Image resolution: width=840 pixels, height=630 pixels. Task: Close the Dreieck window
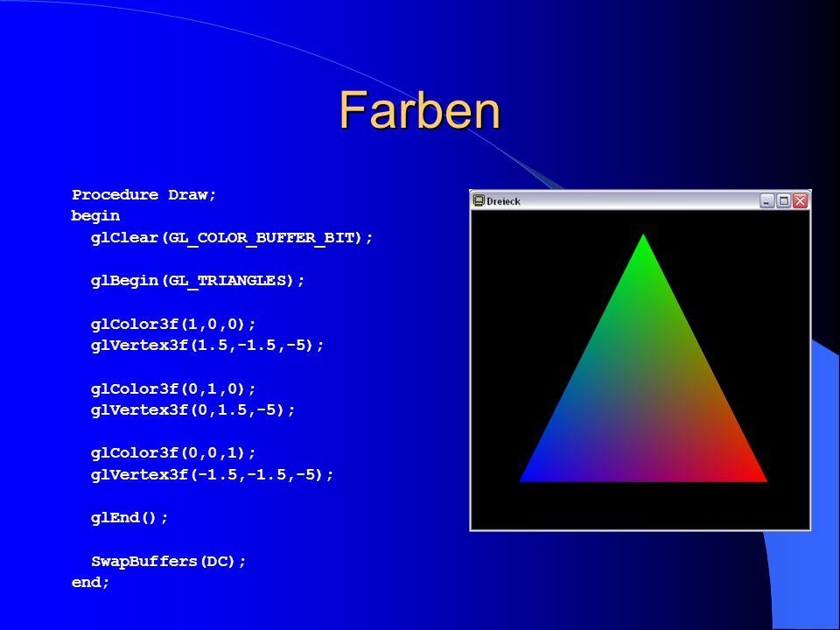pos(800,201)
